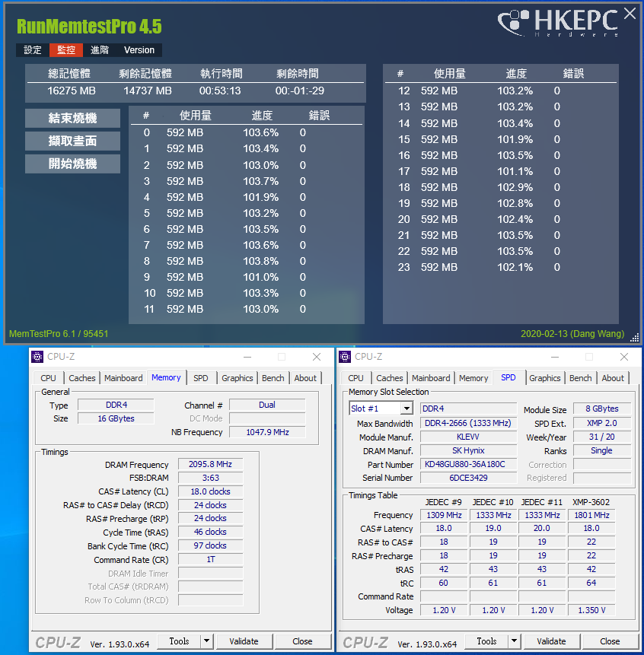This screenshot has width=644, height=655.
Task: Click Validate in left CPU-Z window
Action: 244,641
